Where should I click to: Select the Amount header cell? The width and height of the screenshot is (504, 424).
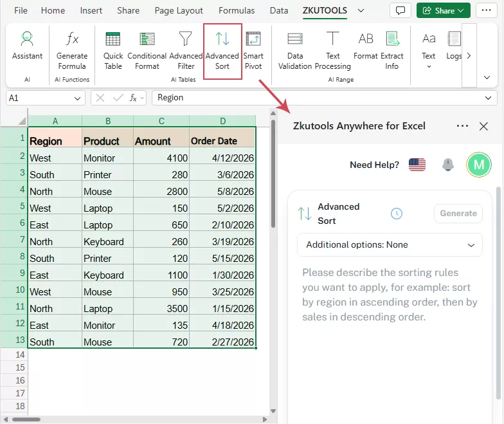point(161,138)
